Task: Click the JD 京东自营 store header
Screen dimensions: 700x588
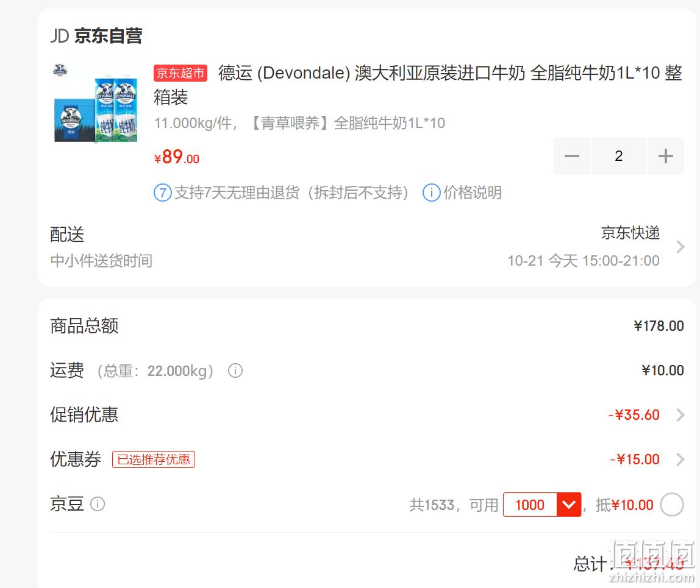Action: pyautogui.click(x=96, y=36)
